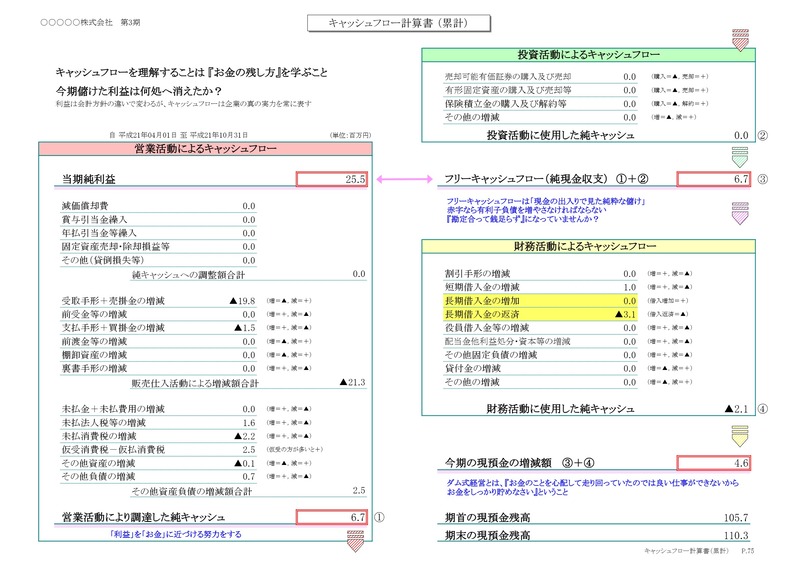Screen dimensions: 799x565
Task: Click the ▲3.1 value for 長期借入金の返済
Action: click(626, 314)
